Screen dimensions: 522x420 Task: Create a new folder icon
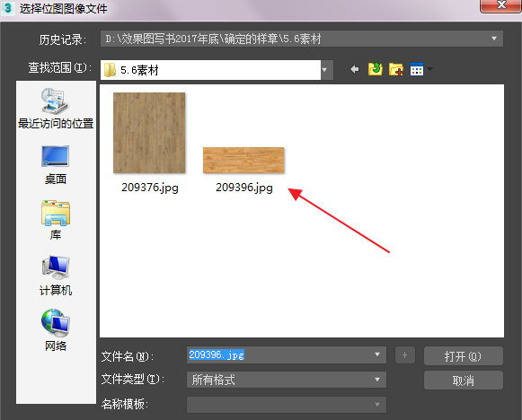pos(396,69)
